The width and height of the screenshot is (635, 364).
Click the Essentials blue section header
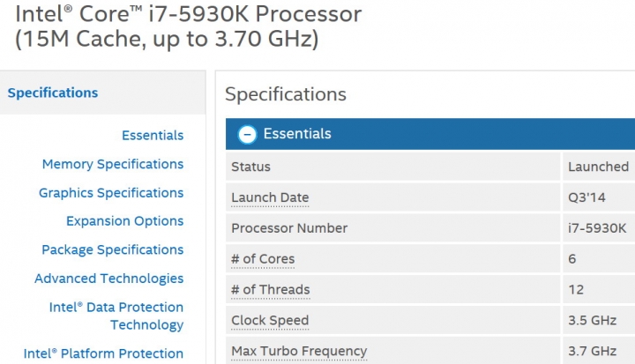point(430,134)
